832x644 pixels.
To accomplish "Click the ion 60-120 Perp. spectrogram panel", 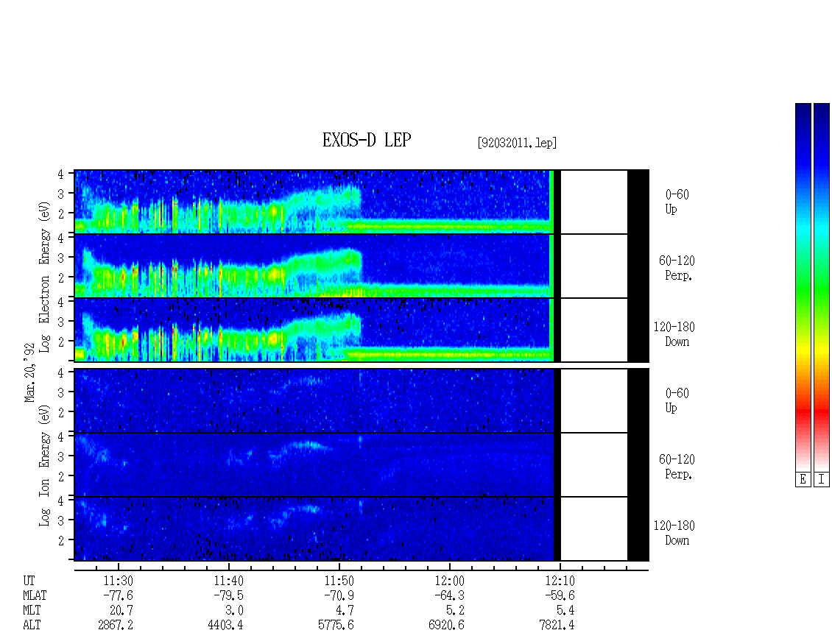I will click(x=362, y=464).
